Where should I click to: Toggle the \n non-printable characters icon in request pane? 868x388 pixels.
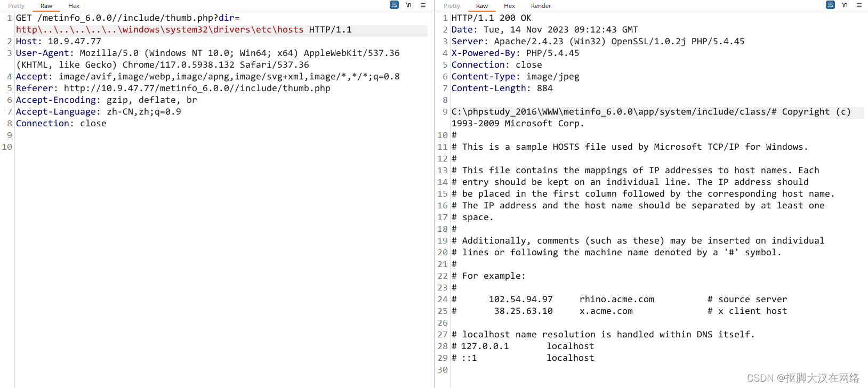click(x=409, y=5)
